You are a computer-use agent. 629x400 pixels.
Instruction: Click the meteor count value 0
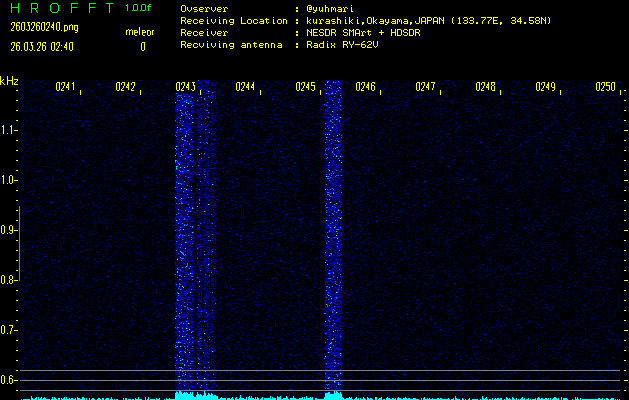pyautogui.click(x=143, y=47)
